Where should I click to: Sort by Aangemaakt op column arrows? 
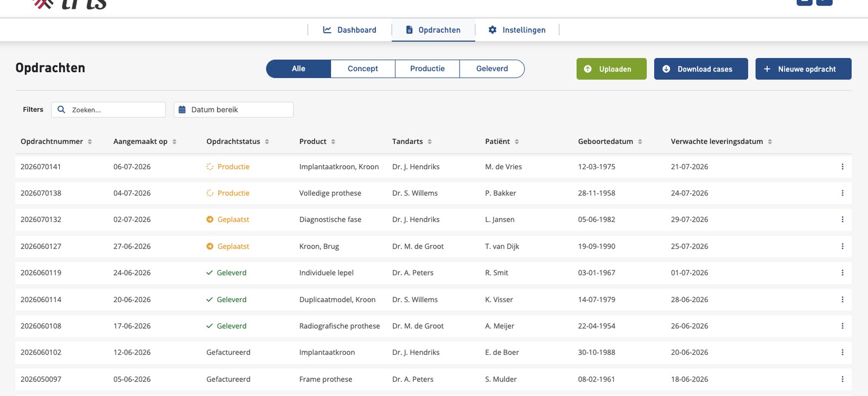[174, 142]
